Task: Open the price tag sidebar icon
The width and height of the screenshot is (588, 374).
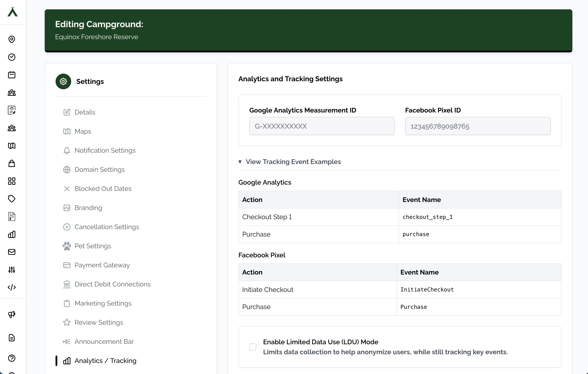Action: 12,199
